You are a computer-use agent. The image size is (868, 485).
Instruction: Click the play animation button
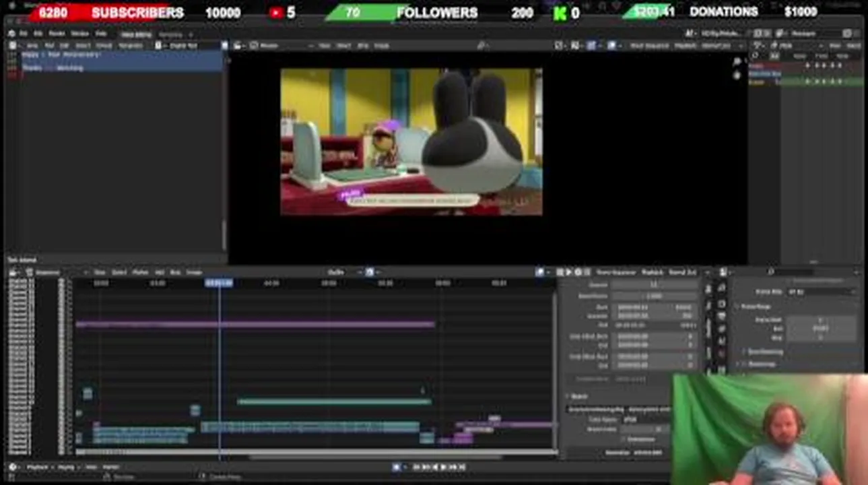(x=444, y=467)
